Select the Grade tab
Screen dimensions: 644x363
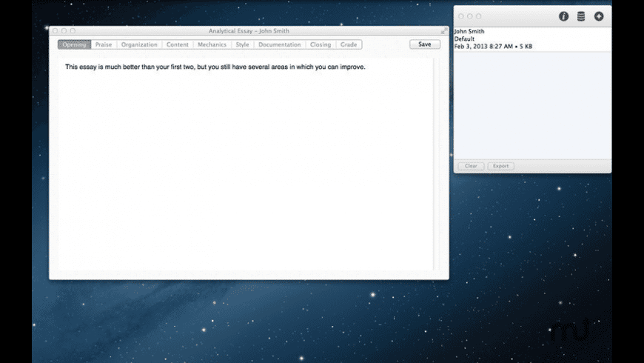click(349, 44)
